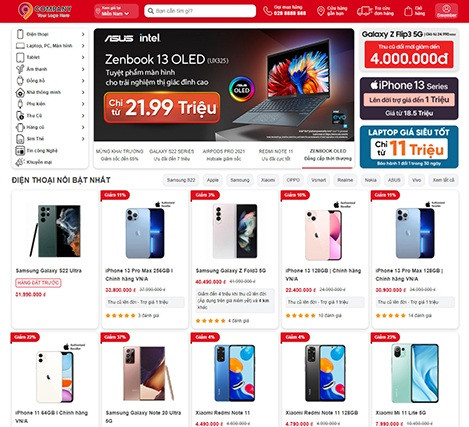Click the store location pin icon
The image size is (469, 427).
click(x=321, y=11)
